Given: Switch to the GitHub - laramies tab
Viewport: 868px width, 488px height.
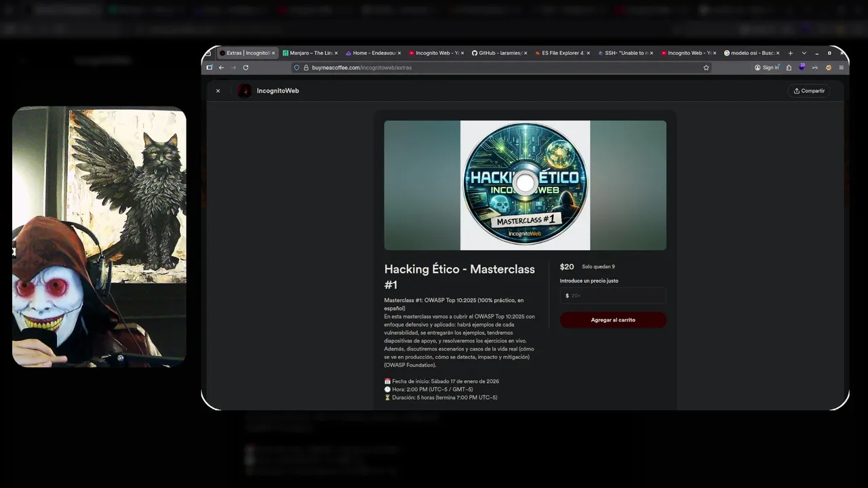Looking at the screenshot, I should (x=498, y=53).
